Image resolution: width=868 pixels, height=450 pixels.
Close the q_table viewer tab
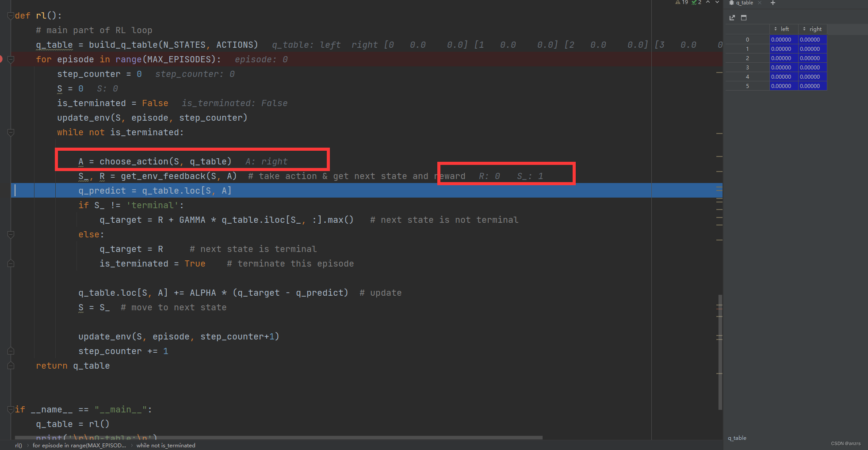(x=759, y=3)
